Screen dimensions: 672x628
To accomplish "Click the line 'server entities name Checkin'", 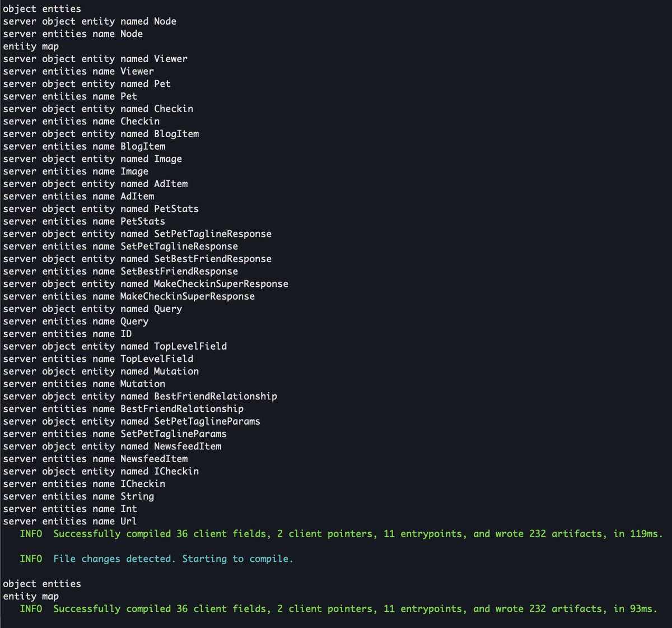I will click(81, 121).
